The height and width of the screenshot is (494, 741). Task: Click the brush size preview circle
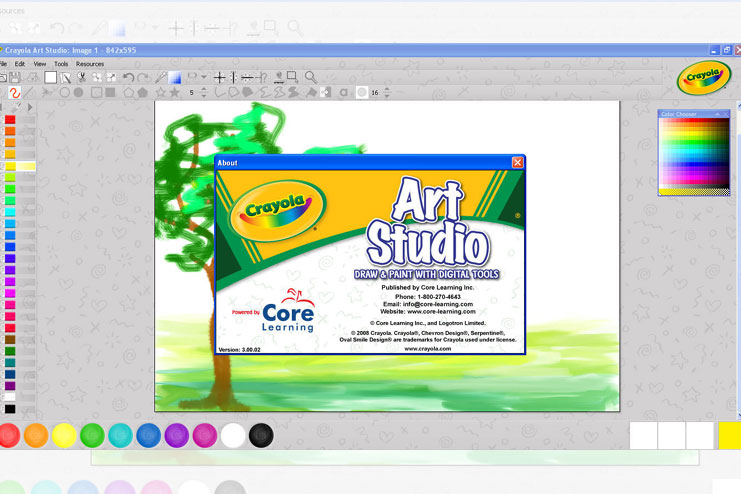tap(362, 93)
